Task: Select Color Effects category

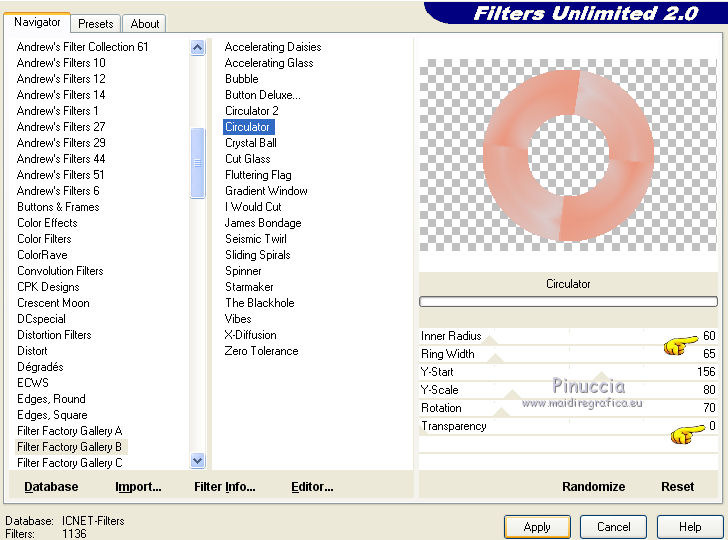Action: pos(47,223)
